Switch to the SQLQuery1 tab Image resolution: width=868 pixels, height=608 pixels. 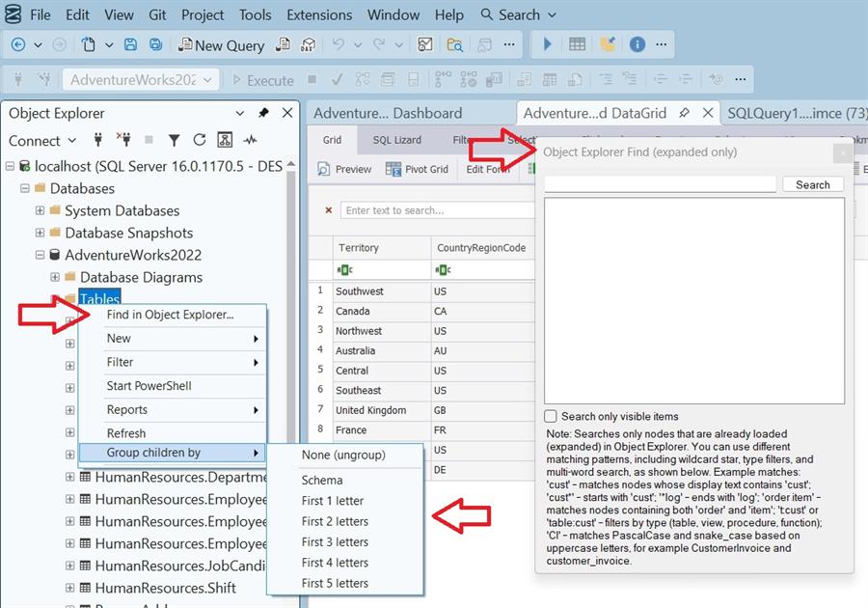pos(796,113)
